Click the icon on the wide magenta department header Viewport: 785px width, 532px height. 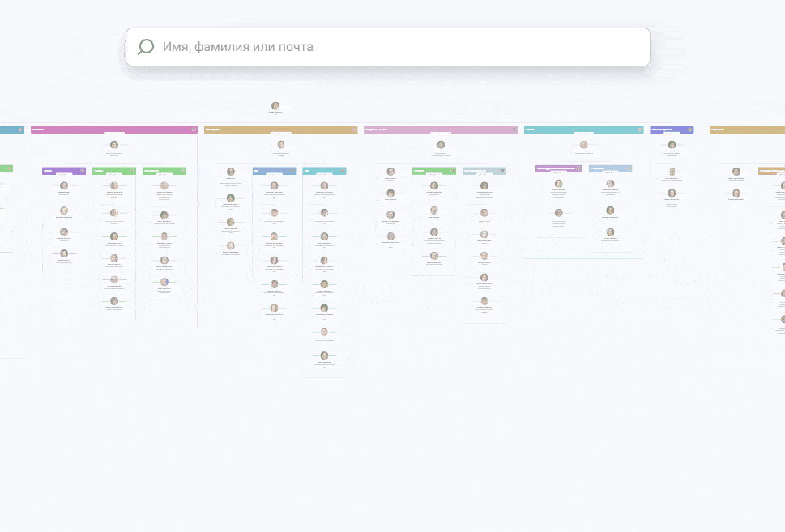click(194, 130)
